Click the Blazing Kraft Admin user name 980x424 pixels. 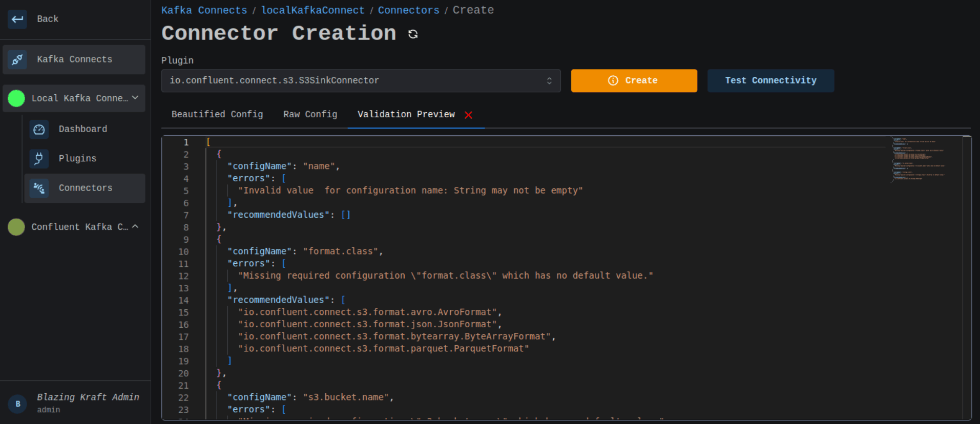click(x=88, y=397)
